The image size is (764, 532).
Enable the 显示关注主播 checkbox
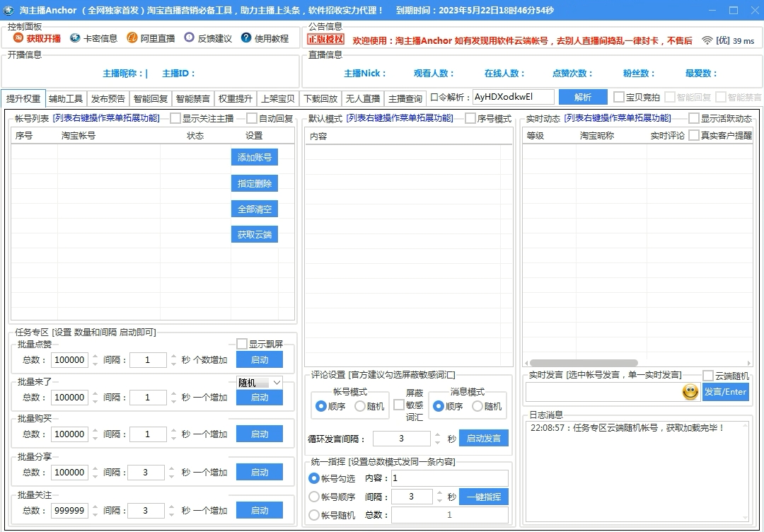(x=175, y=118)
